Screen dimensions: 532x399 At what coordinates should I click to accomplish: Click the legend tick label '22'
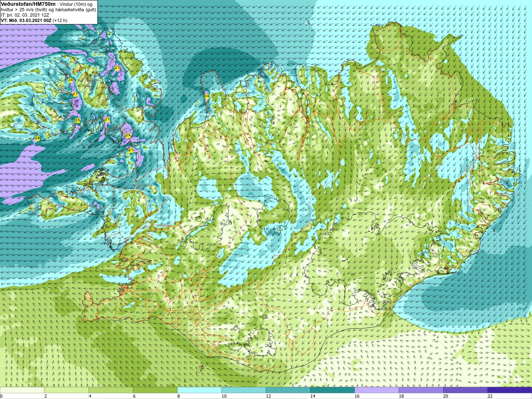(490, 396)
